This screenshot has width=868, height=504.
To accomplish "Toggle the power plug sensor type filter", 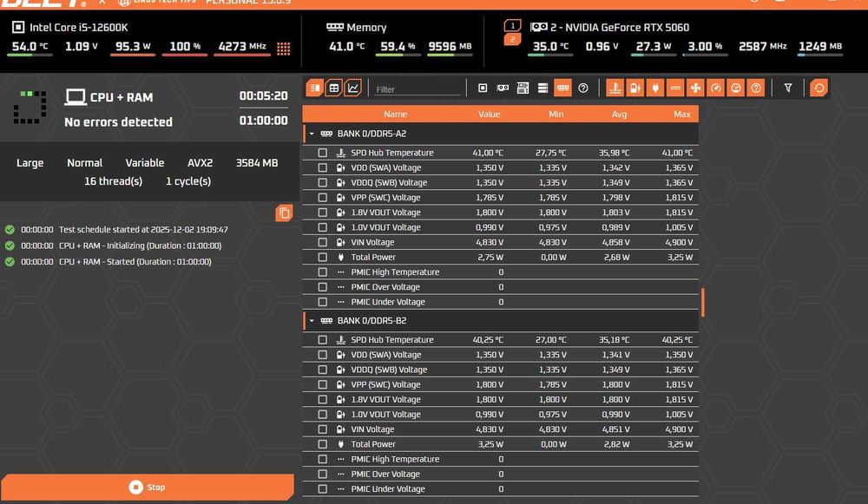I will click(655, 88).
